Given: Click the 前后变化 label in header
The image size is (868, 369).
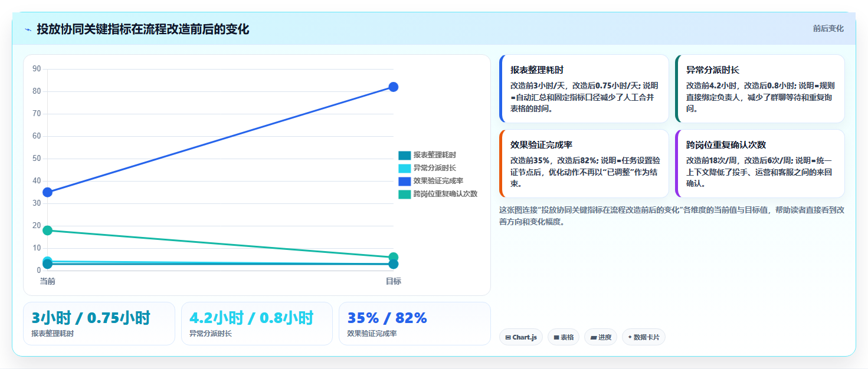Looking at the screenshot, I should click(828, 28).
